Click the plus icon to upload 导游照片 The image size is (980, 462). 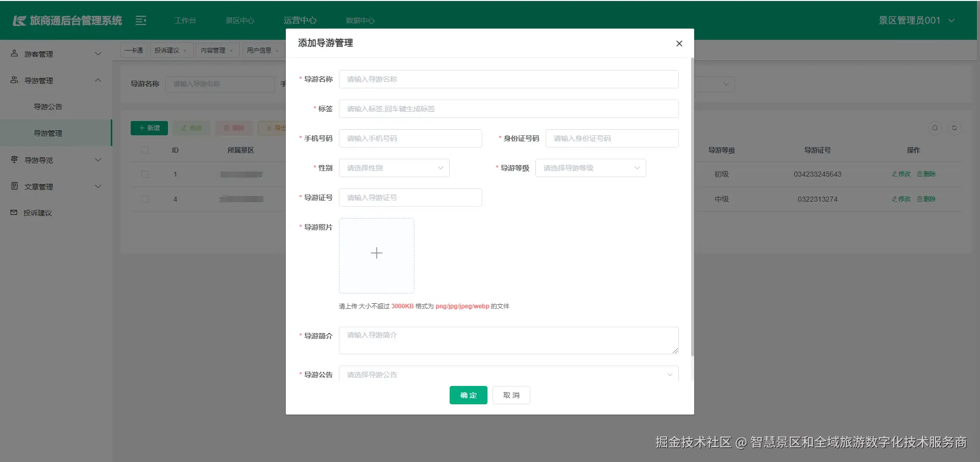377,253
